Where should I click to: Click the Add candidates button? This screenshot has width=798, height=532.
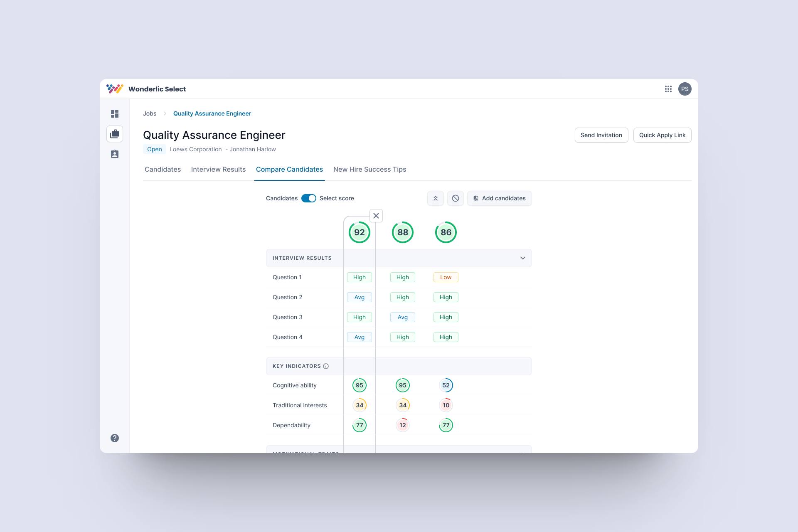pos(499,198)
